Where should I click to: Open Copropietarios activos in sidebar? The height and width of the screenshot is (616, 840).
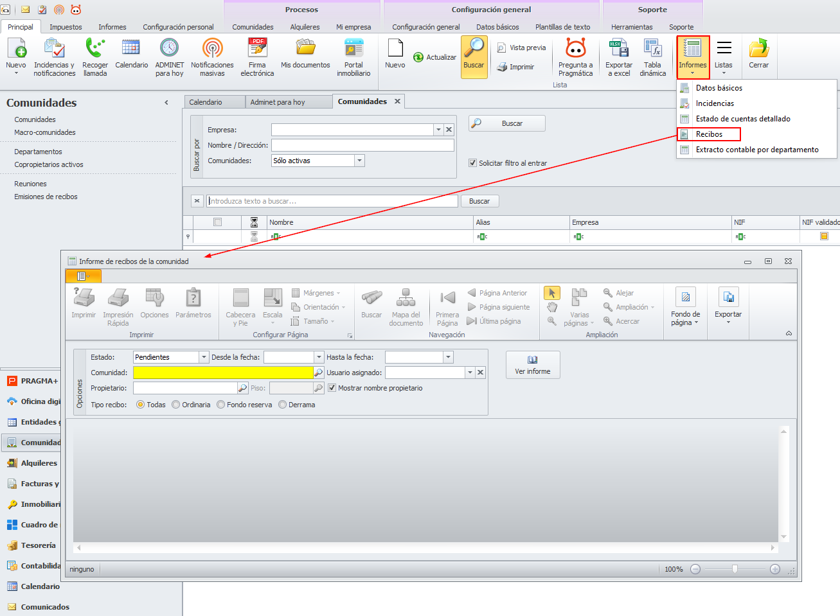point(49,164)
